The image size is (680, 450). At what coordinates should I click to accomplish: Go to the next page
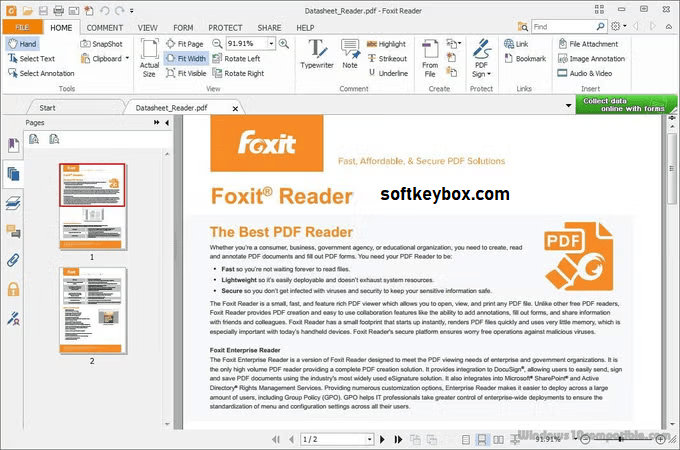click(x=382, y=439)
